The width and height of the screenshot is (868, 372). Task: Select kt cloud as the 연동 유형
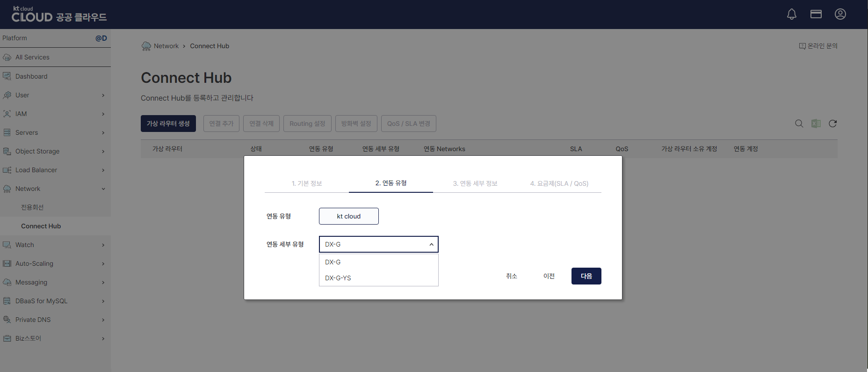point(349,216)
